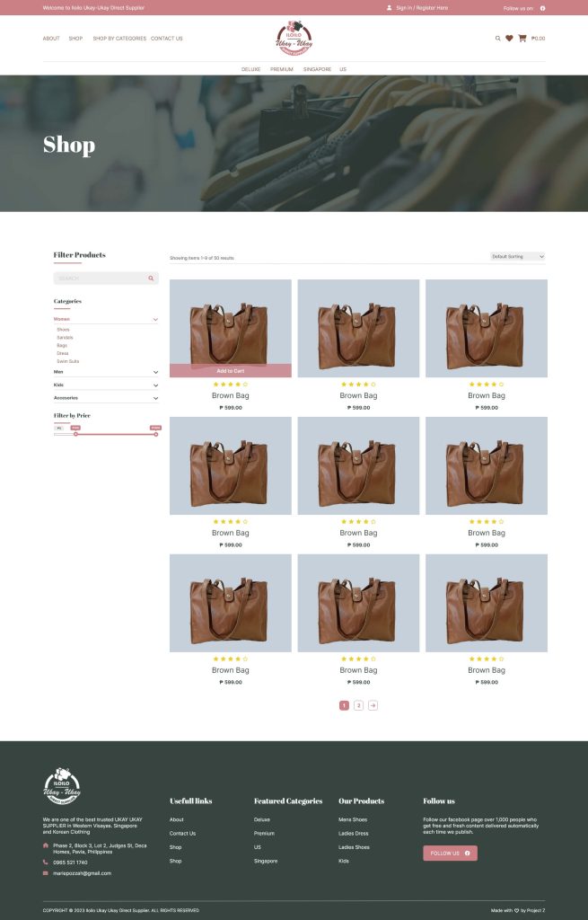Click the search icon in filter search box

click(151, 279)
